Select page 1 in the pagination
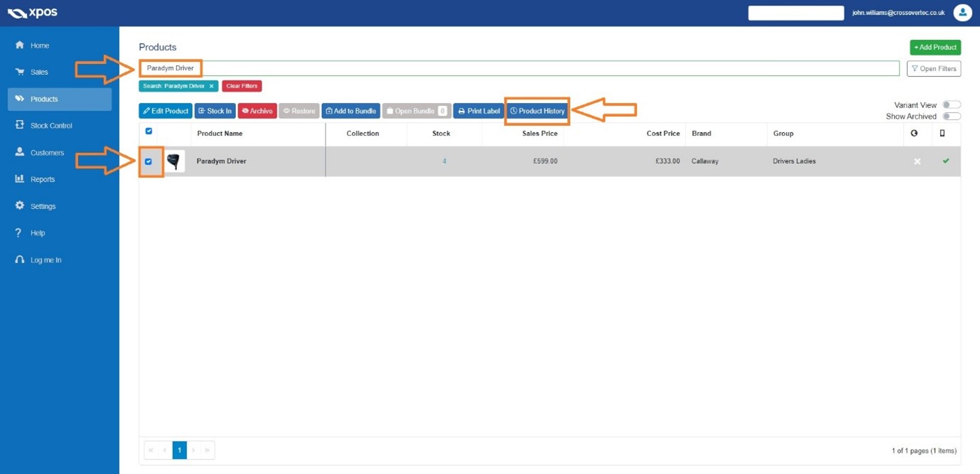The width and height of the screenshot is (980, 474). pyautogui.click(x=179, y=450)
